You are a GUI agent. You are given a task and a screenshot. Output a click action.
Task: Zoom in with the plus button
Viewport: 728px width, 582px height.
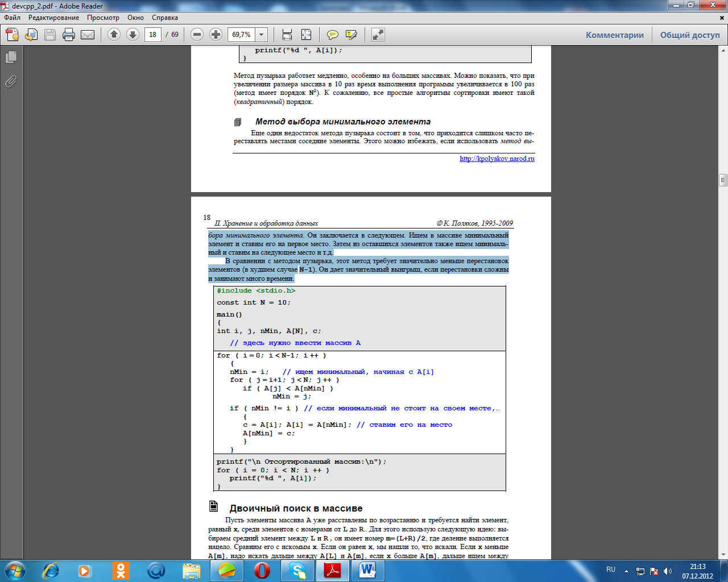pyautogui.click(x=216, y=35)
